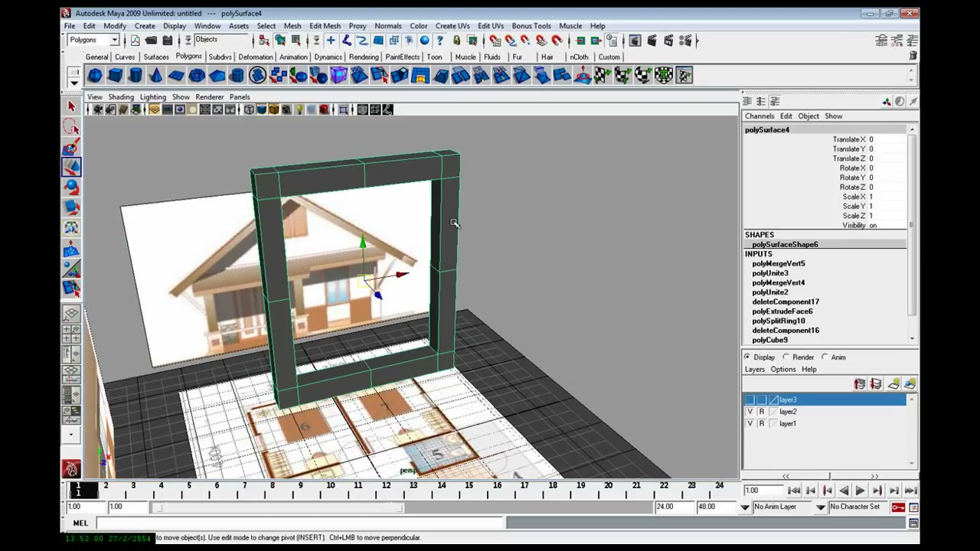The height and width of the screenshot is (551, 980).
Task: Switch to single perspective view layout
Action: tap(71, 314)
